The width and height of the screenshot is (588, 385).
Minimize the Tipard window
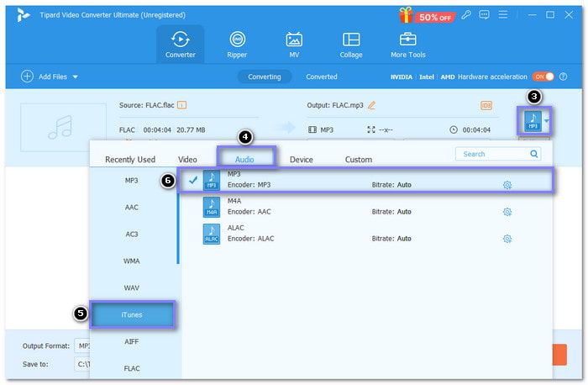[532, 15]
